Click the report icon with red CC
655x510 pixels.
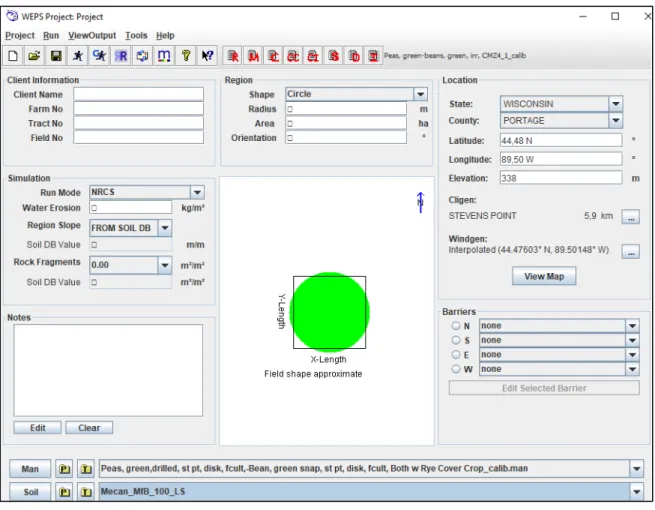[293, 56]
